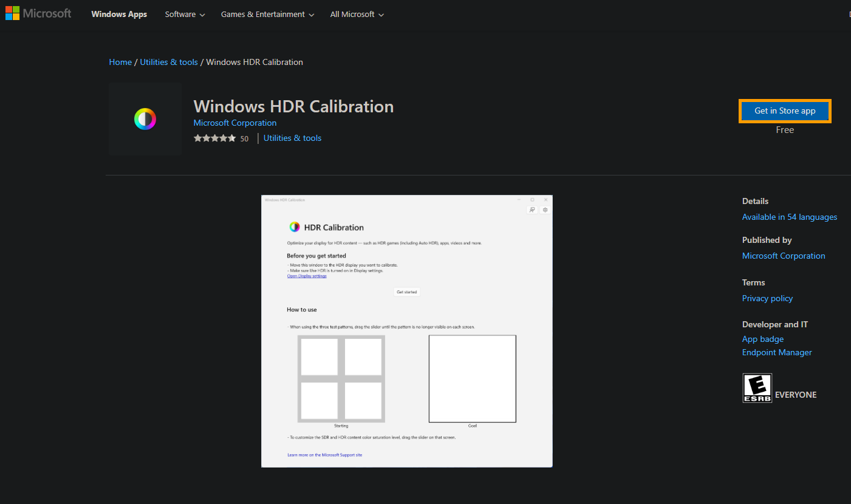The height and width of the screenshot is (504, 851).
Task: Open the HDR Calibration app screenshot
Action: (407, 331)
